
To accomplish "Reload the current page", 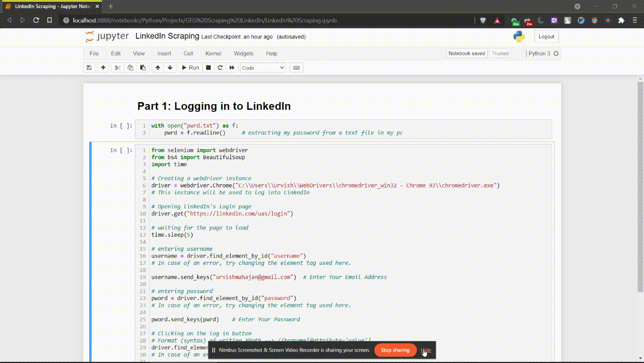I will point(36,20).
